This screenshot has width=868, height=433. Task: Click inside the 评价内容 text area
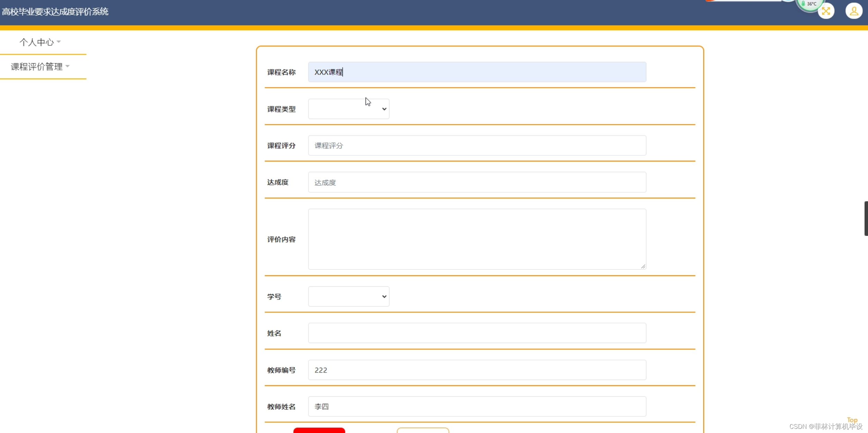(477, 239)
